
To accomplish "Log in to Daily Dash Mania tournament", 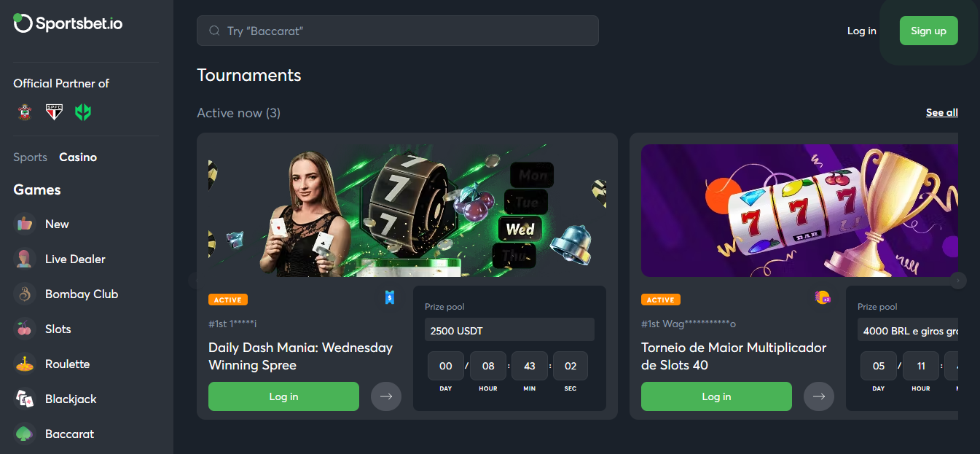I will click(x=283, y=396).
